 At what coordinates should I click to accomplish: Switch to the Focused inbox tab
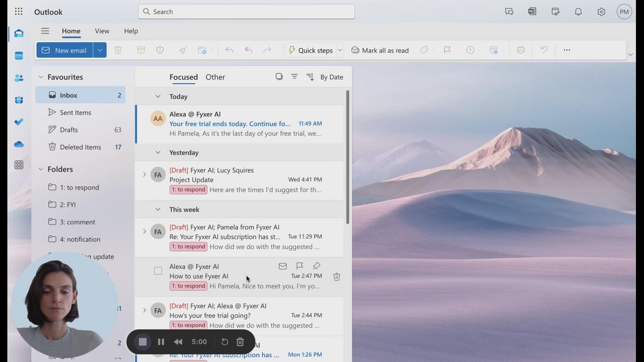[x=184, y=77]
